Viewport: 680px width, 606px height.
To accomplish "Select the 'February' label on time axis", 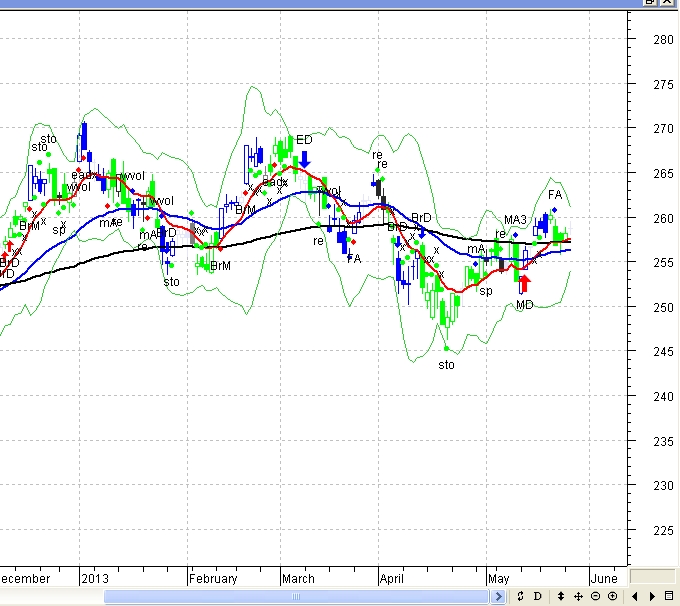I will tap(213, 578).
